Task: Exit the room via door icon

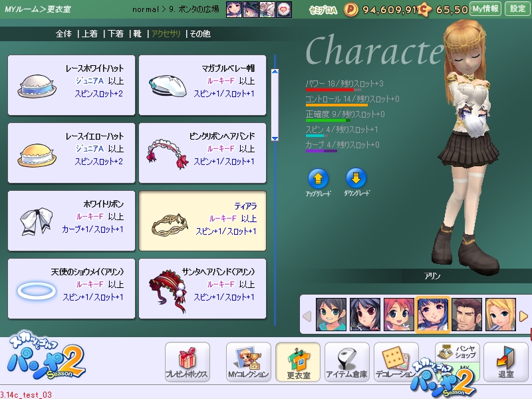Action: 505,362
